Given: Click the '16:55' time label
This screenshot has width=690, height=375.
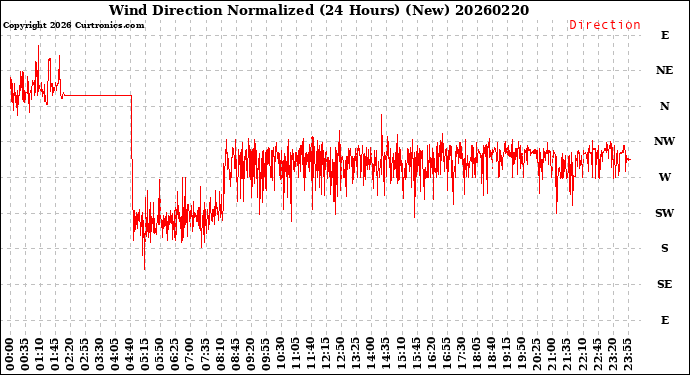Looking at the screenshot, I should point(446,355).
